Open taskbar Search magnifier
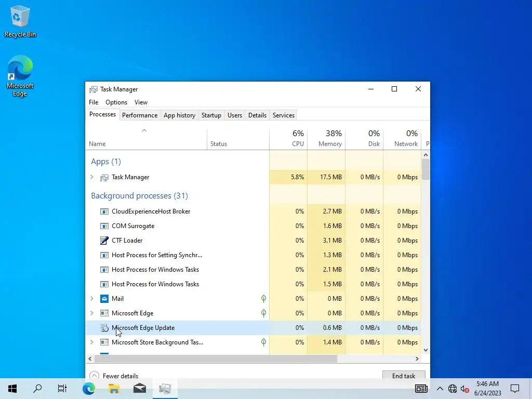 (37, 389)
